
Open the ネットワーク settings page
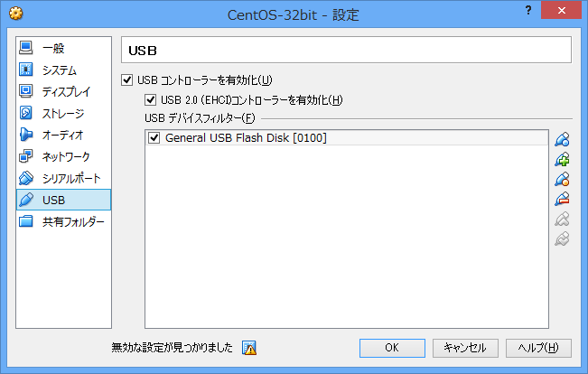(64, 156)
